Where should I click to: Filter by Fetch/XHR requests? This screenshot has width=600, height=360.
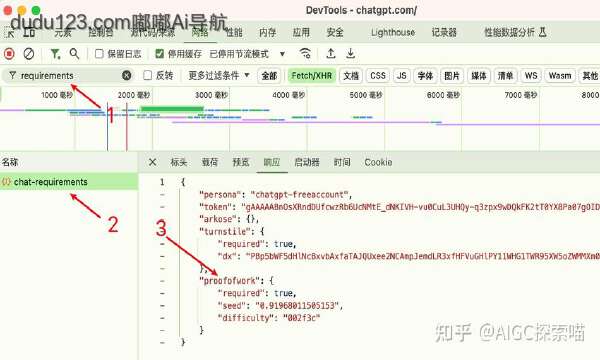(x=311, y=76)
